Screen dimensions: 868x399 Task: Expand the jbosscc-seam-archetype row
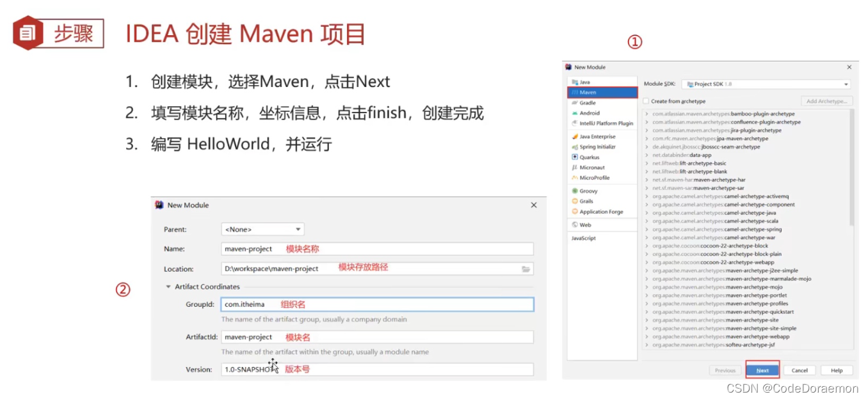pyautogui.click(x=647, y=147)
